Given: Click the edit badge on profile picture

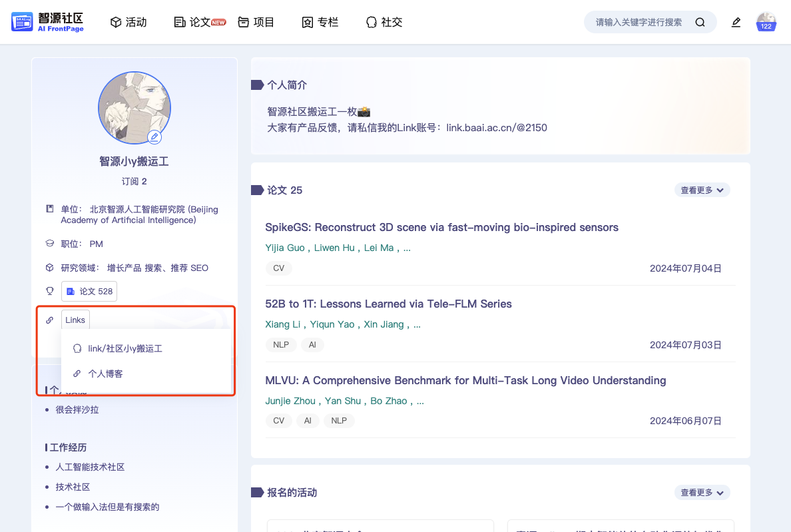Looking at the screenshot, I should (x=154, y=137).
